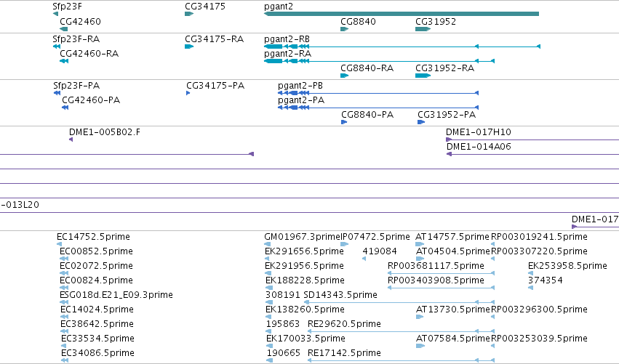Screen dimensions: 619x364
Task: Click the 195863 feature label
Action: tap(283, 324)
